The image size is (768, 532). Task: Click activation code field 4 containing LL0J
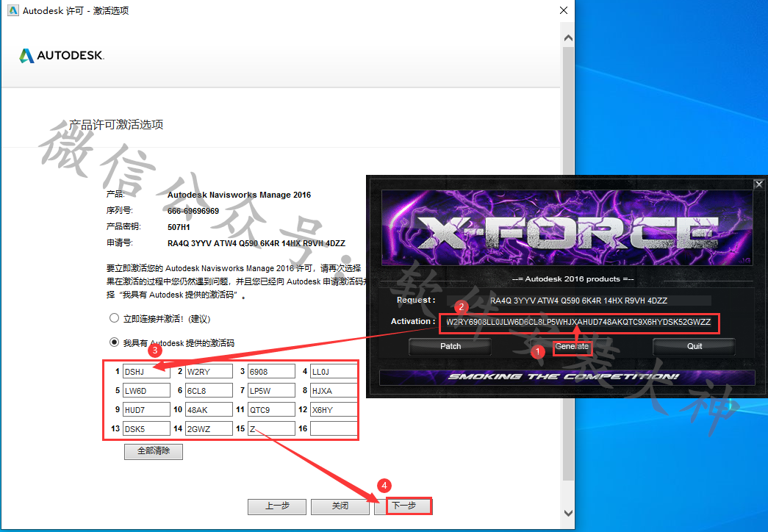334,371
